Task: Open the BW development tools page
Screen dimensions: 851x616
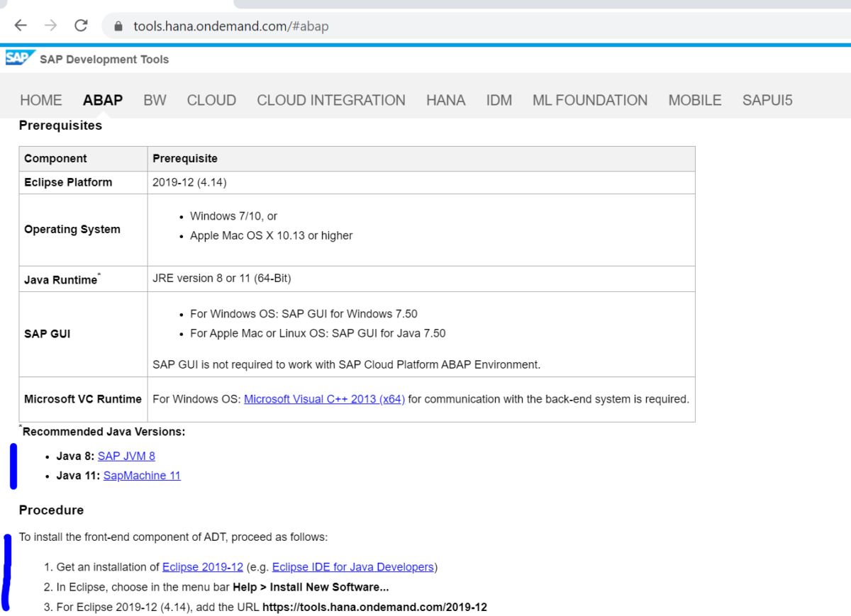Action: click(x=155, y=100)
